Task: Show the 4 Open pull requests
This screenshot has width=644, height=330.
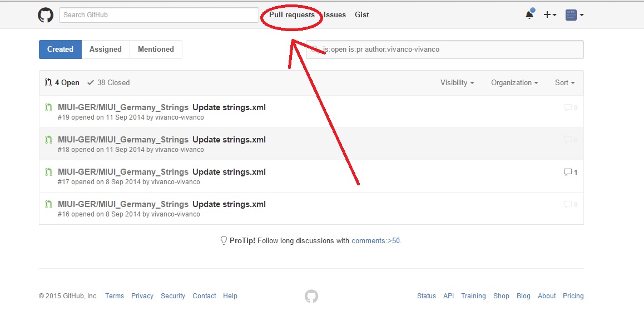Action: tap(62, 82)
